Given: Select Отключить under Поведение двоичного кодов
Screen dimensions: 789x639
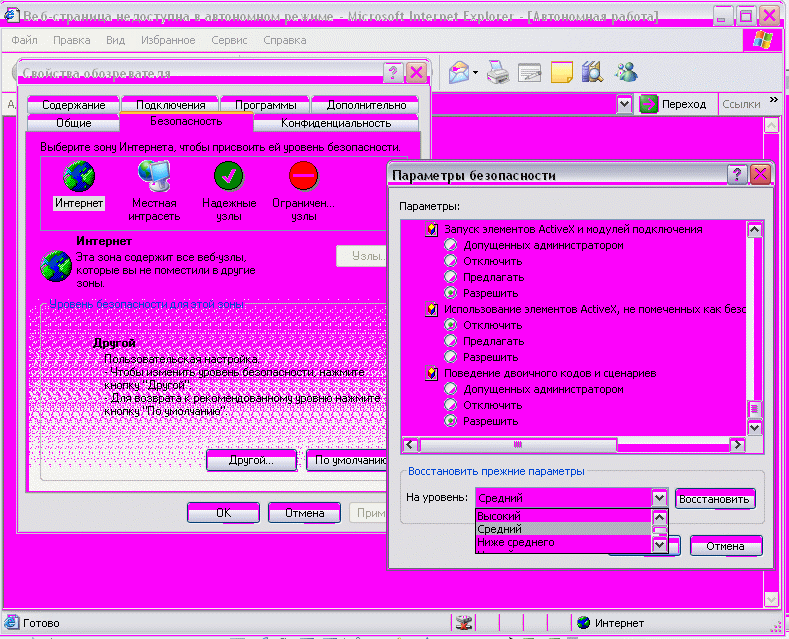Looking at the screenshot, I should coord(450,405).
